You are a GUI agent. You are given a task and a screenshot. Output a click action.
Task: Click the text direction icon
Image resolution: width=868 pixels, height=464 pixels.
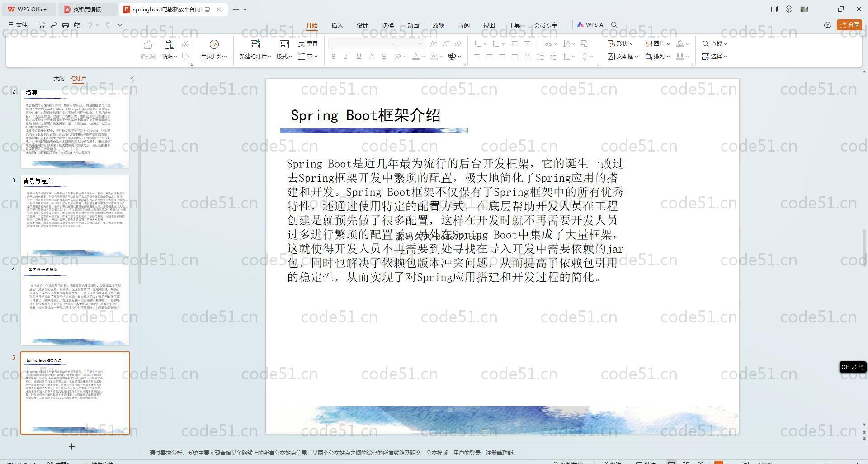tap(566, 44)
